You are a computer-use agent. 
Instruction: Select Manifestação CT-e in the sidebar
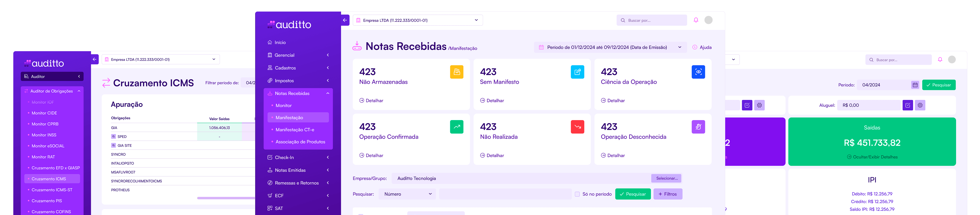[x=295, y=130]
